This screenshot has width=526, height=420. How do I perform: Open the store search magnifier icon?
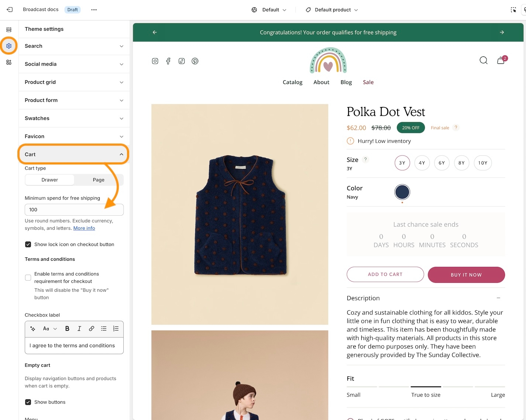coord(483,60)
